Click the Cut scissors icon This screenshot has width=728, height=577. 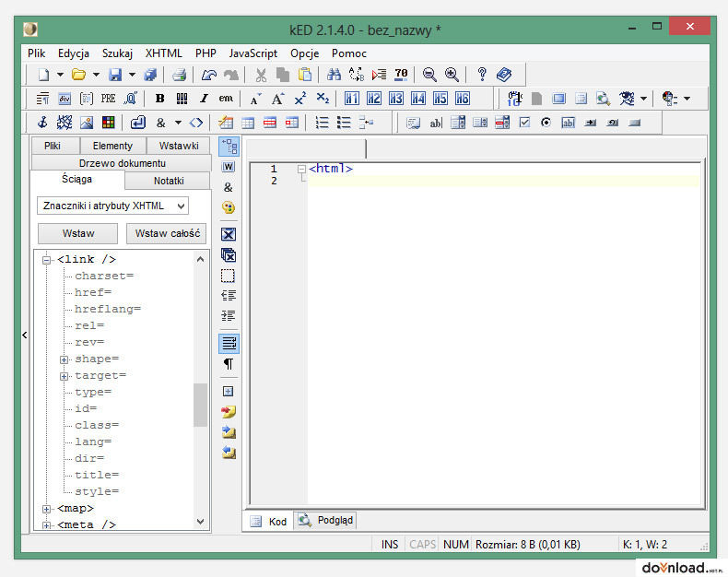[261, 75]
